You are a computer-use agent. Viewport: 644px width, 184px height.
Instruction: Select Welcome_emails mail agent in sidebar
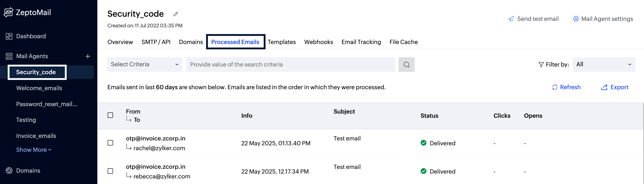tap(39, 88)
